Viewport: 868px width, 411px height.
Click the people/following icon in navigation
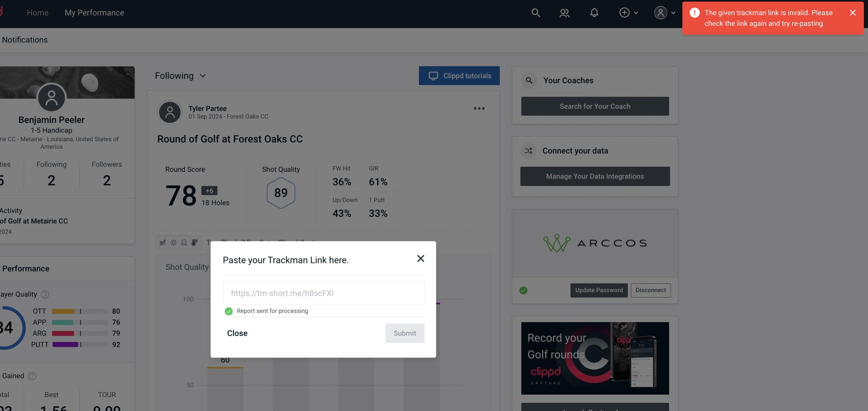point(564,12)
